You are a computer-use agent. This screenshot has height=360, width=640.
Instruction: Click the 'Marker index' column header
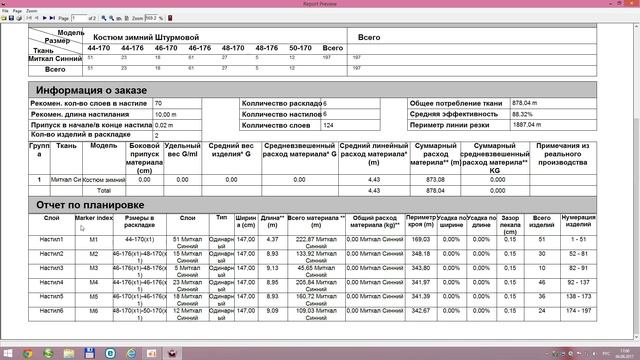[94, 218]
